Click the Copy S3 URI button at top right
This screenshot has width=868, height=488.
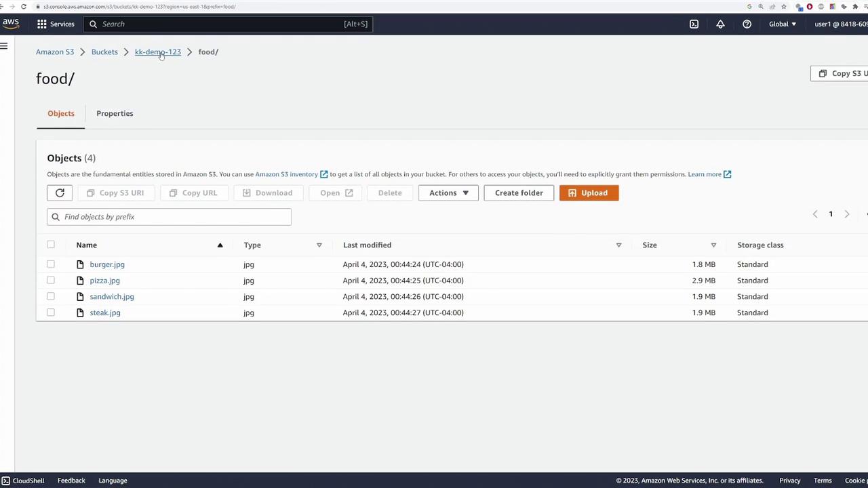pos(840,73)
